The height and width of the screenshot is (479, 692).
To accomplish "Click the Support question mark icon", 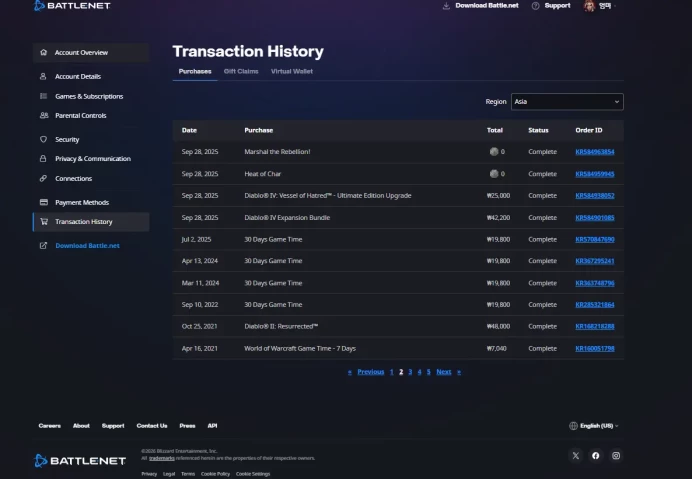I will [535, 6].
